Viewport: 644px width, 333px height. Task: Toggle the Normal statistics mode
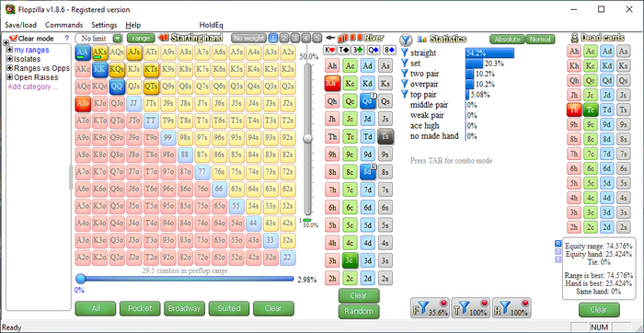[540, 40]
